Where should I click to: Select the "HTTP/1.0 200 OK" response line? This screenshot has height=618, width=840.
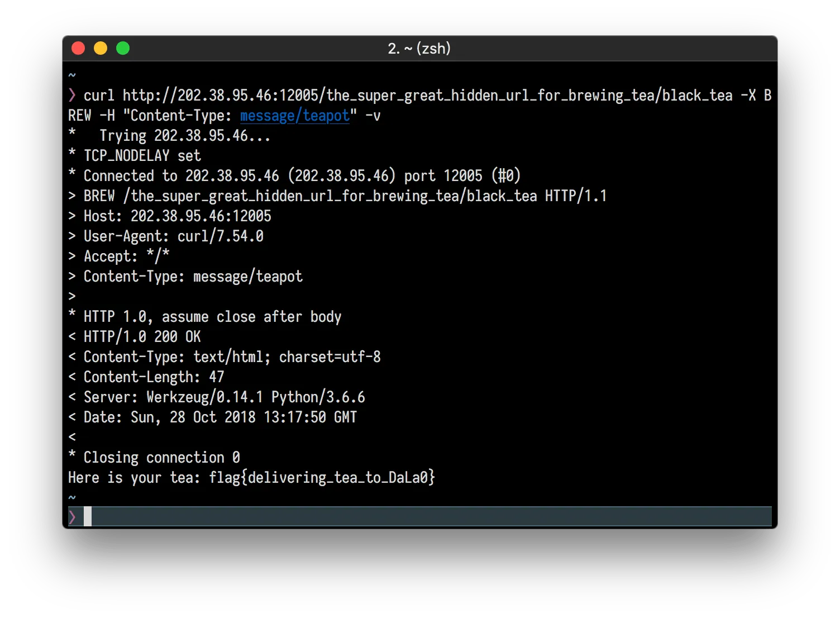pos(142,337)
